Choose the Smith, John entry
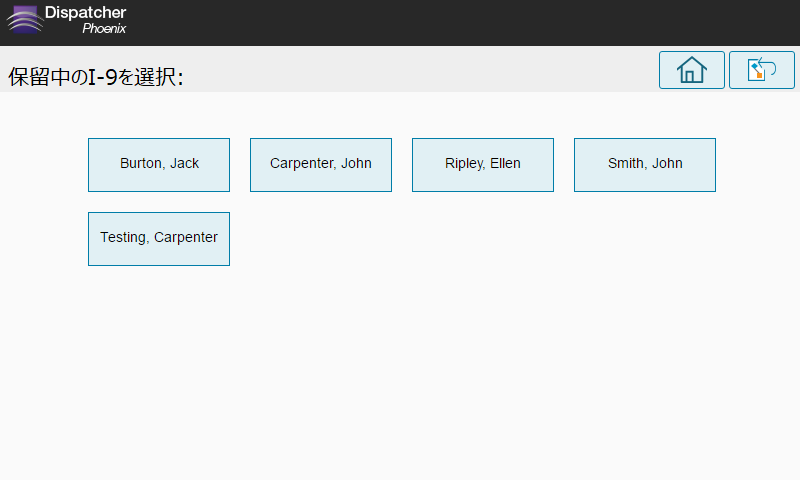Viewport: 800px width, 480px height. (x=645, y=165)
